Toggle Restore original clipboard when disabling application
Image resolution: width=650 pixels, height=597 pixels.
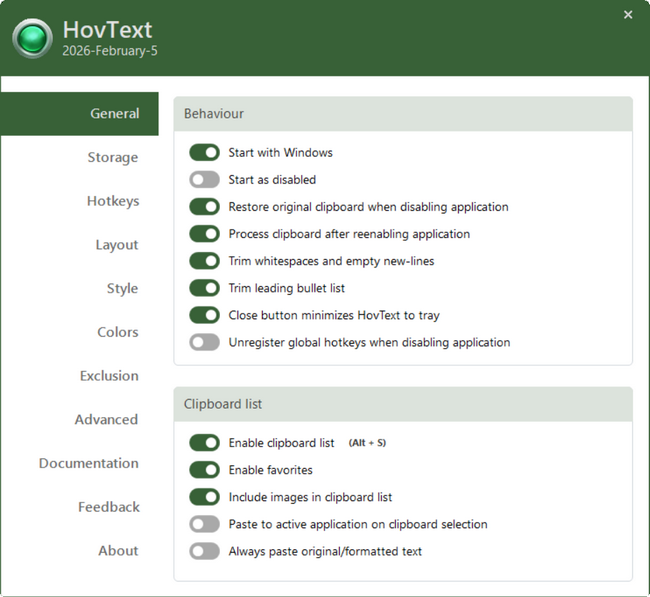tap(204, 207)
